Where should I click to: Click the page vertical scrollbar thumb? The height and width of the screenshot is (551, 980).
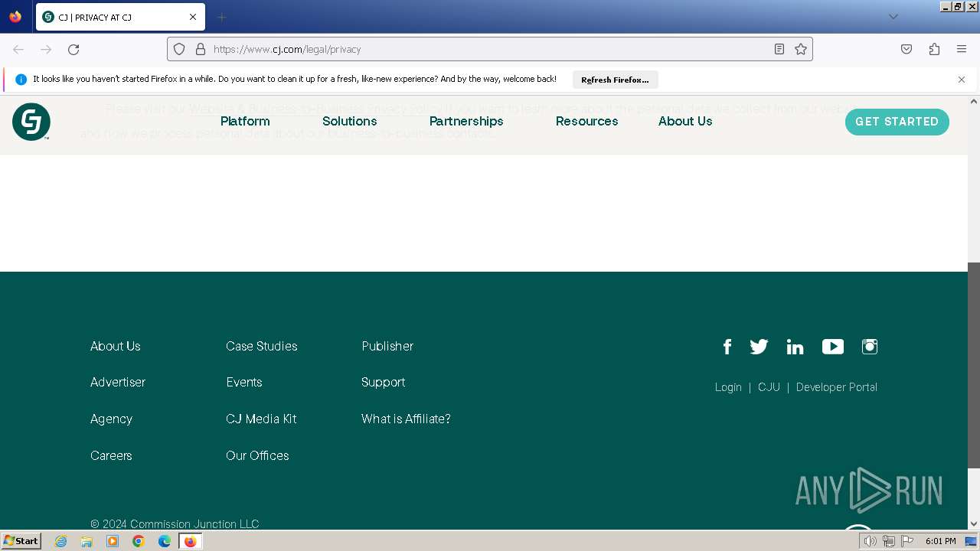pyautogui.click(x=974, y=365)
